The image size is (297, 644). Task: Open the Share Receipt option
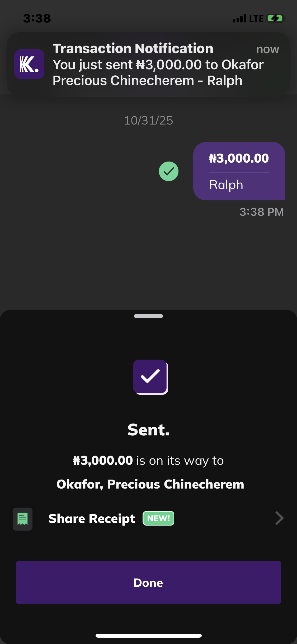click(92, 519)
